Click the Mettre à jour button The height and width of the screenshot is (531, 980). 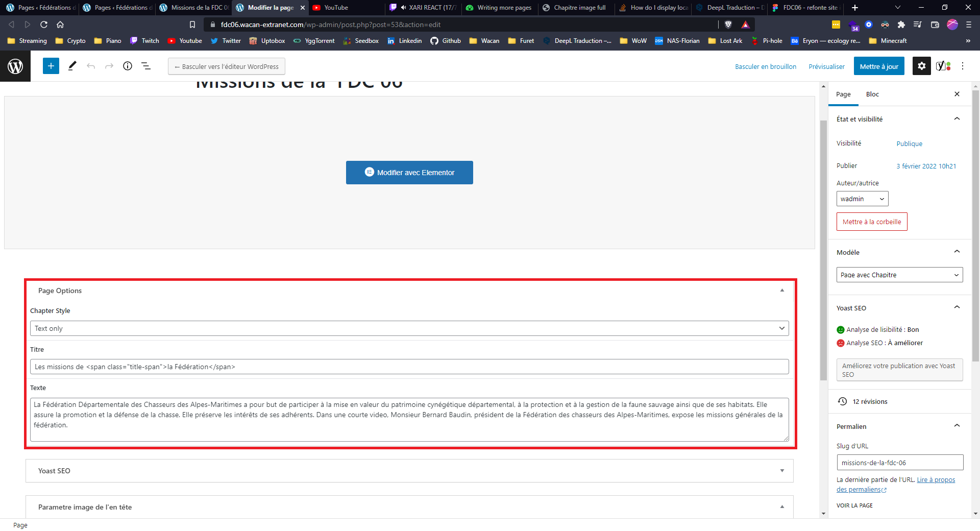tap(878, 66)
